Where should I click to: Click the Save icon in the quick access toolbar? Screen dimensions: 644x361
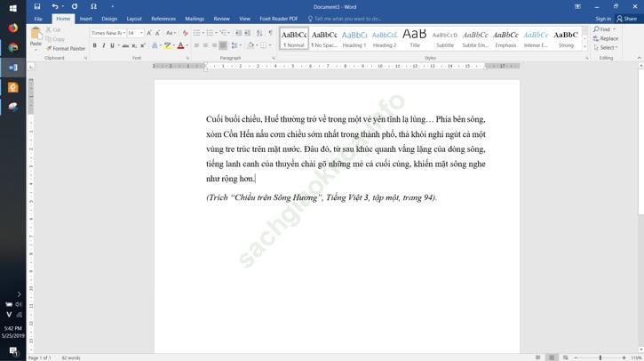click(37, 6)
